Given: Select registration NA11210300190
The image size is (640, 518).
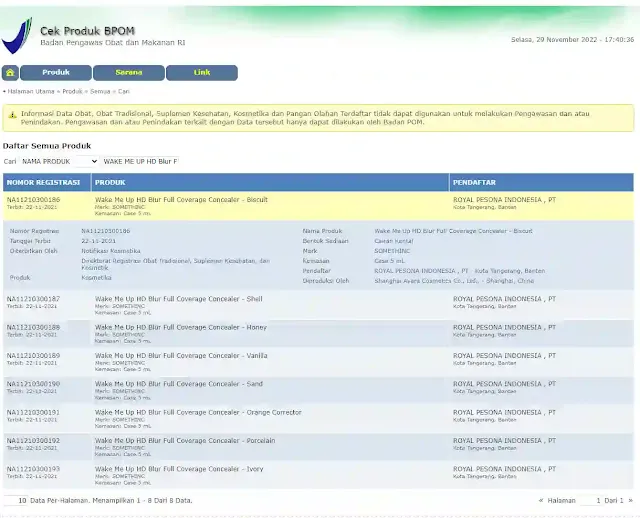Looking at the screenshot, I should pyautogui.click(x=33, y=384).
